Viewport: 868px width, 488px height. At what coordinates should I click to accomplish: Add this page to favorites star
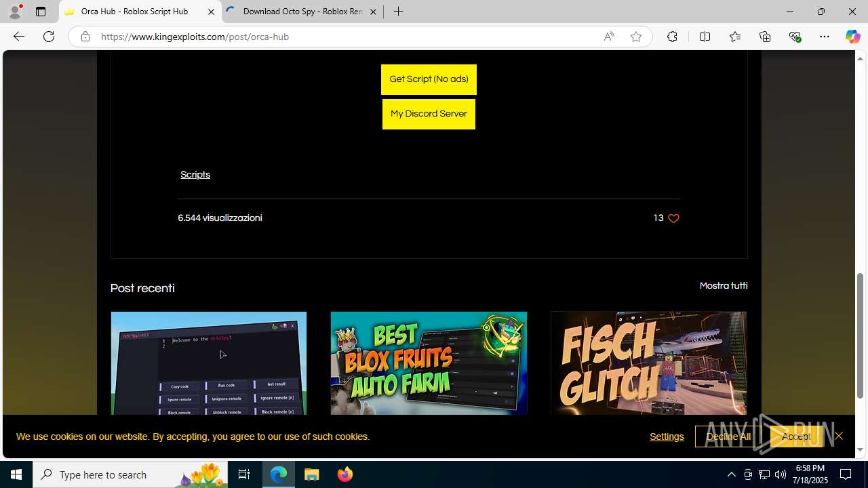[636, 37]
